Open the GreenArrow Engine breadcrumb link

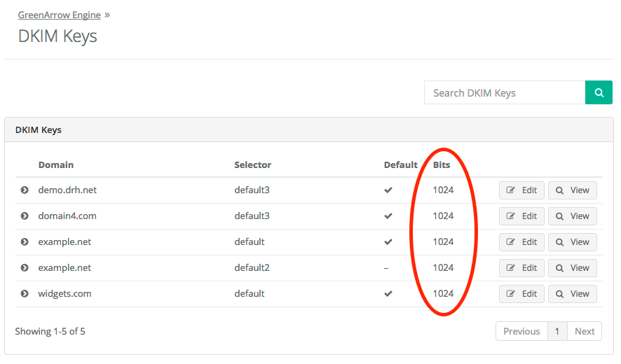60,15
